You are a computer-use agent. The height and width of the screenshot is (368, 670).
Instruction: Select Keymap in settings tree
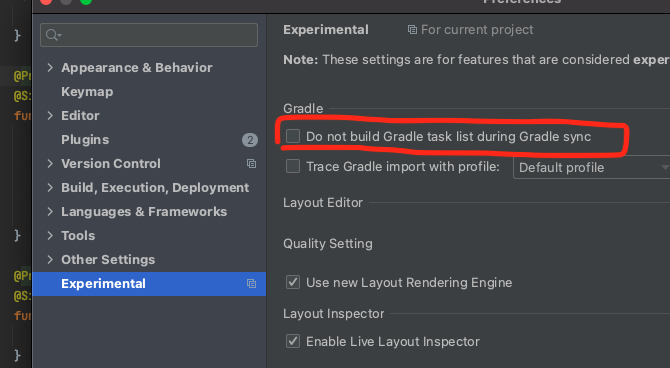click(87, 91)
